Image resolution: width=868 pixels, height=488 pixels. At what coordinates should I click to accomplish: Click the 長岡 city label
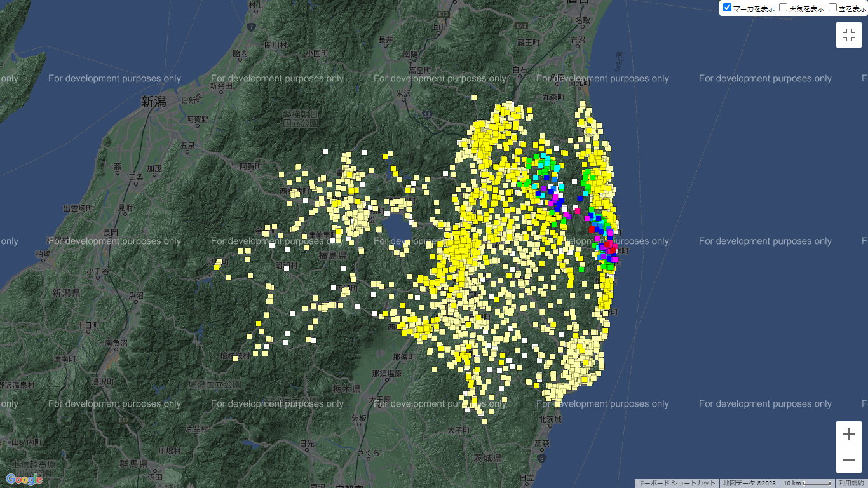point(111,232)
